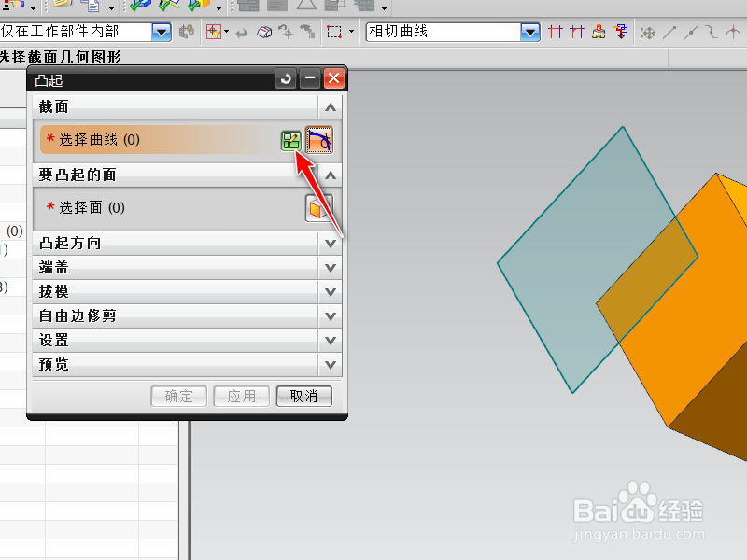Open arrow beside the selection filter icon
This screenshot has width=747, height=560.
[x=226, y=32]
